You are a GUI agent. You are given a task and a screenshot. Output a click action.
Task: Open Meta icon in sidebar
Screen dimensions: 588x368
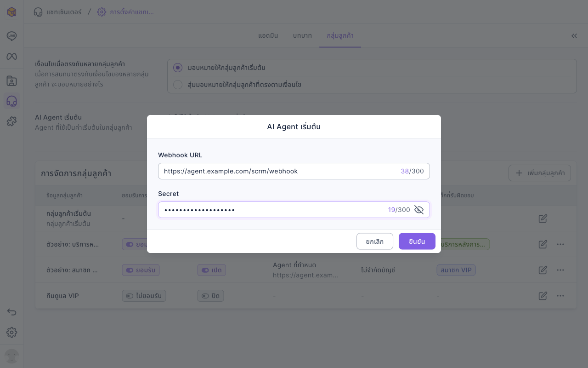pos(12,57)
